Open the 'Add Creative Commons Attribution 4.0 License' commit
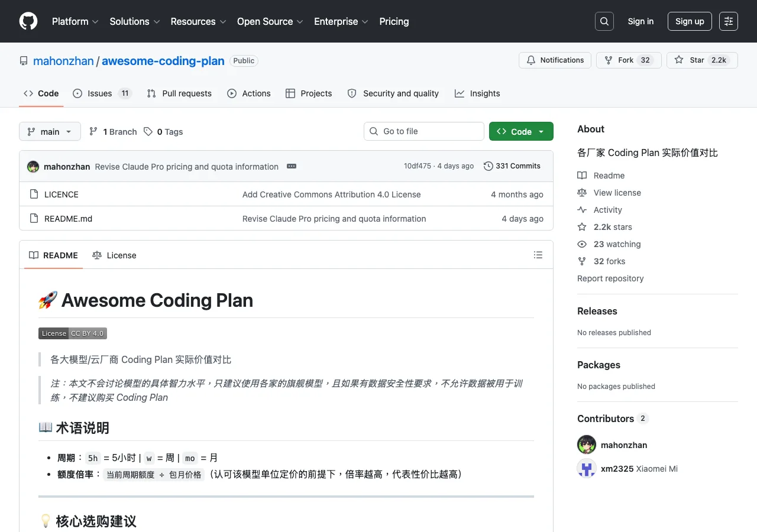The image size is (757, 532). click(332, 194)
